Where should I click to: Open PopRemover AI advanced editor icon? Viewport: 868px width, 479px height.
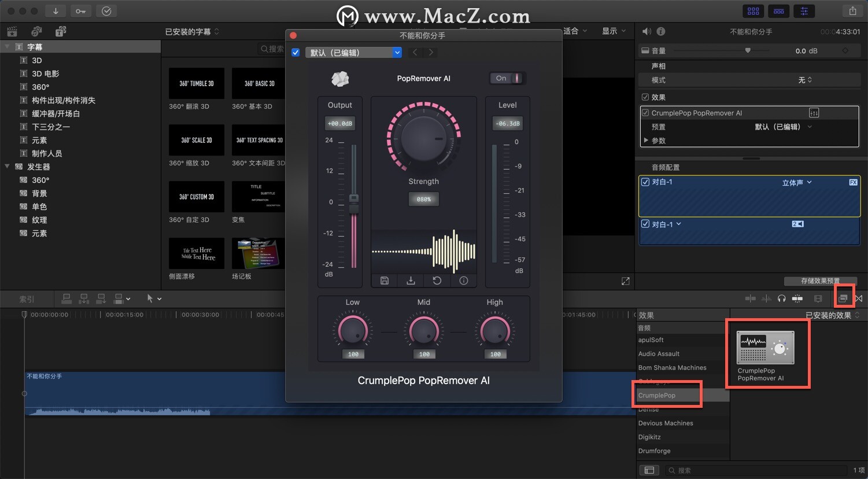(x=814, y=113)
